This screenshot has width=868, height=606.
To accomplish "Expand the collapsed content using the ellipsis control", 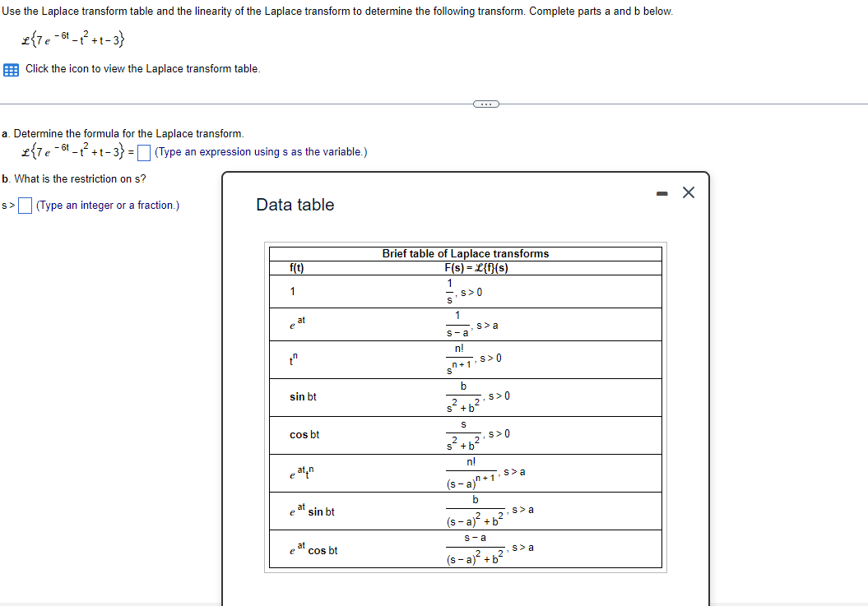I will pos(487,104).
